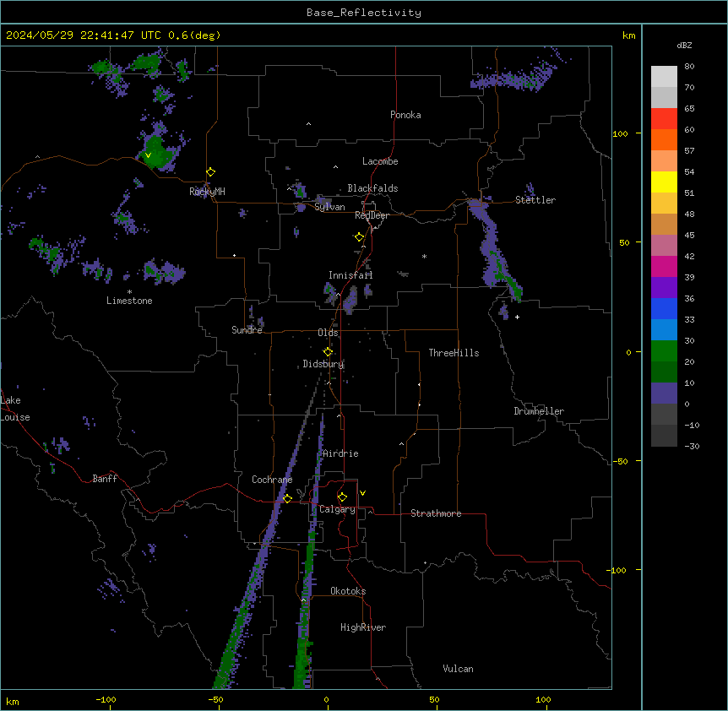Click yellow diamond marker above Didsbury
The height and width of the screenshot is (711, 728).
328,352
